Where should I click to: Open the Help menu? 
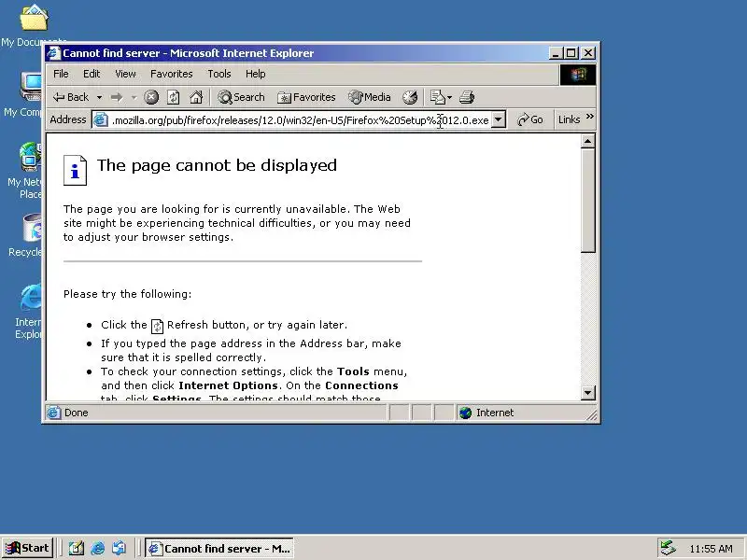pos(255,74)
